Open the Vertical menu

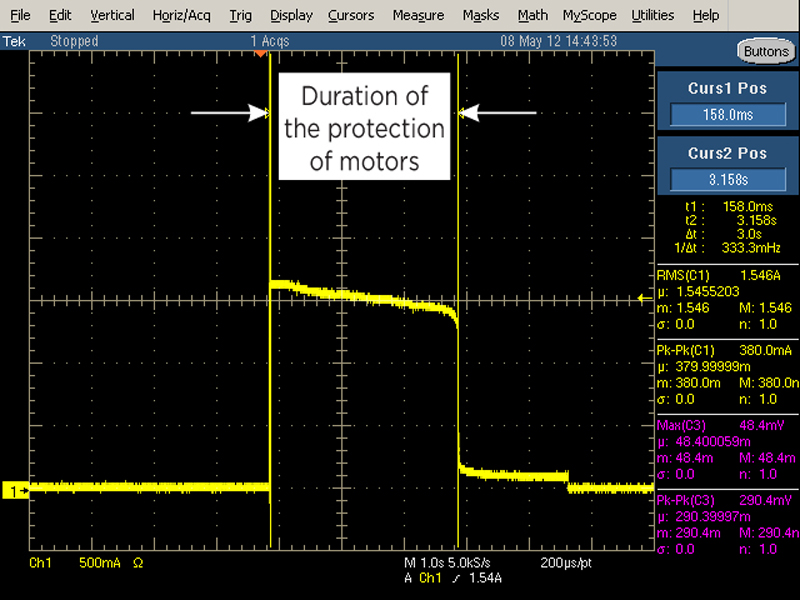coord(112,16)
